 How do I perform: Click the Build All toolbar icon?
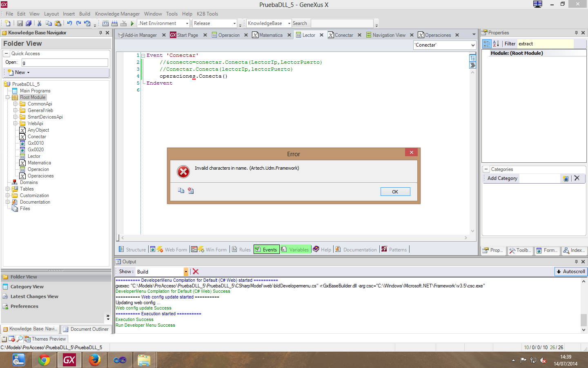[105, 23]
